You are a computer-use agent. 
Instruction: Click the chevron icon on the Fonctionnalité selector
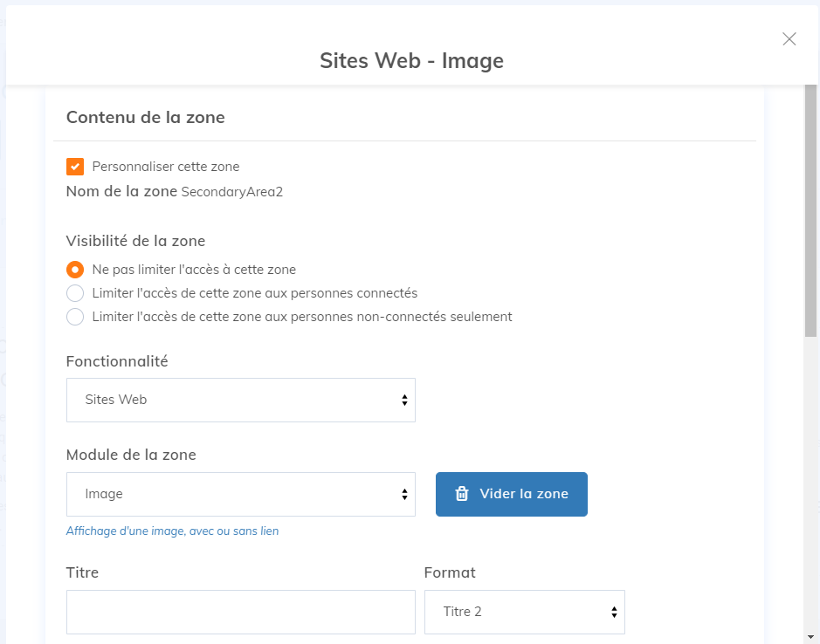[403, 400]
